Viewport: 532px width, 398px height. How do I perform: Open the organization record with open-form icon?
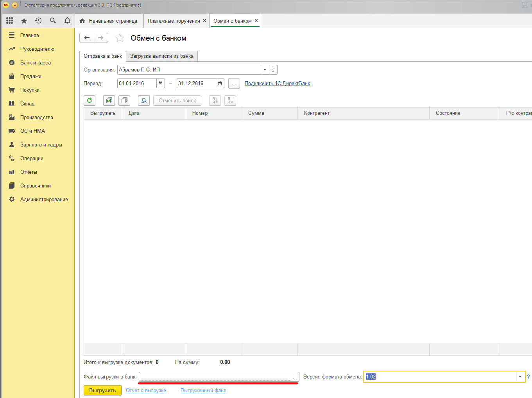pos(273,70)
